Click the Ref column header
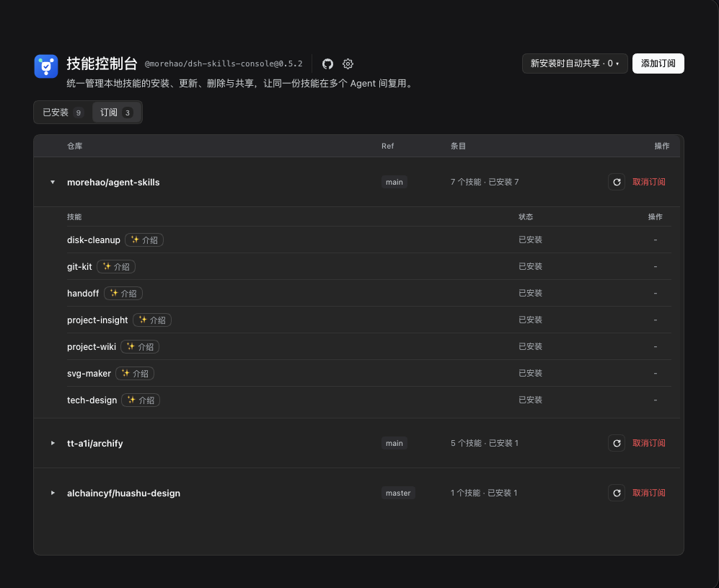 [387, 146]
